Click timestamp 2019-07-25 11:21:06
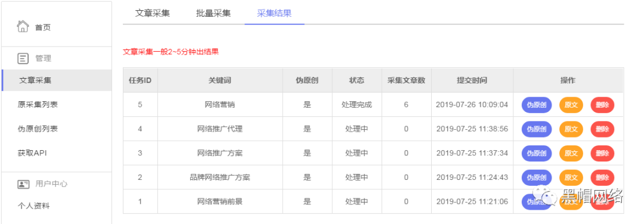The image size is (644, 224). [x=472, y=202]
